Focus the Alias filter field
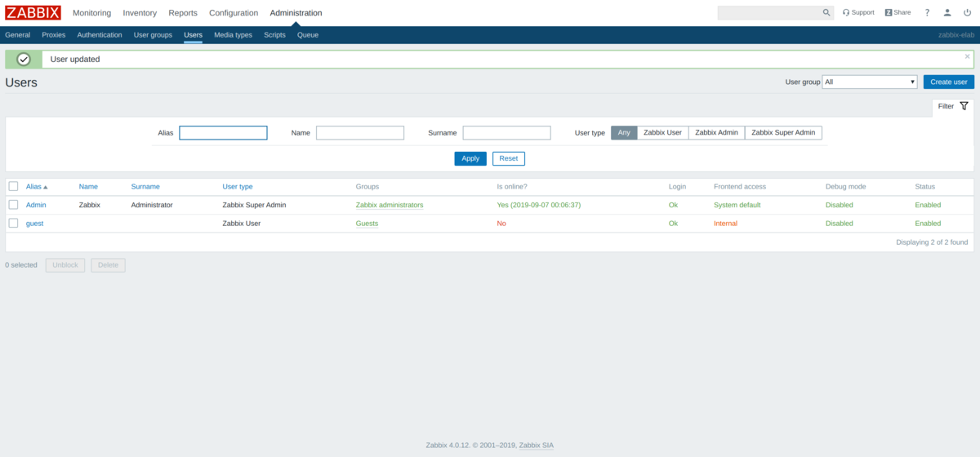980x457 pixels. pyautogui.click(x=224, y=133)
